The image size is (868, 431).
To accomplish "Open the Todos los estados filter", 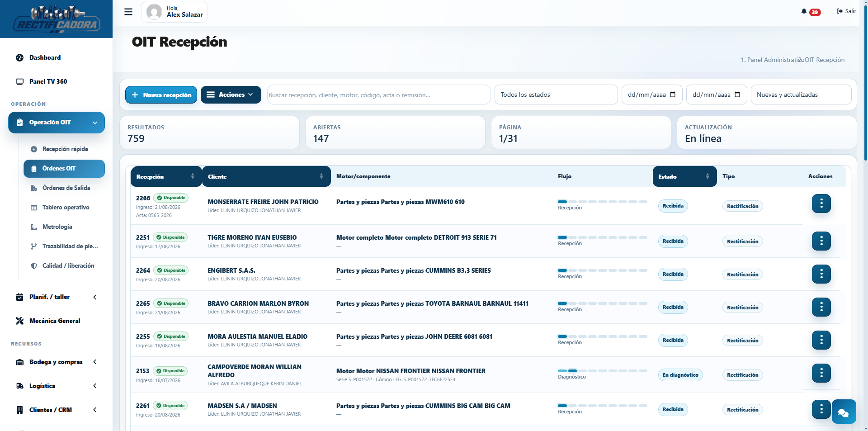I will (x=556, y=95).
